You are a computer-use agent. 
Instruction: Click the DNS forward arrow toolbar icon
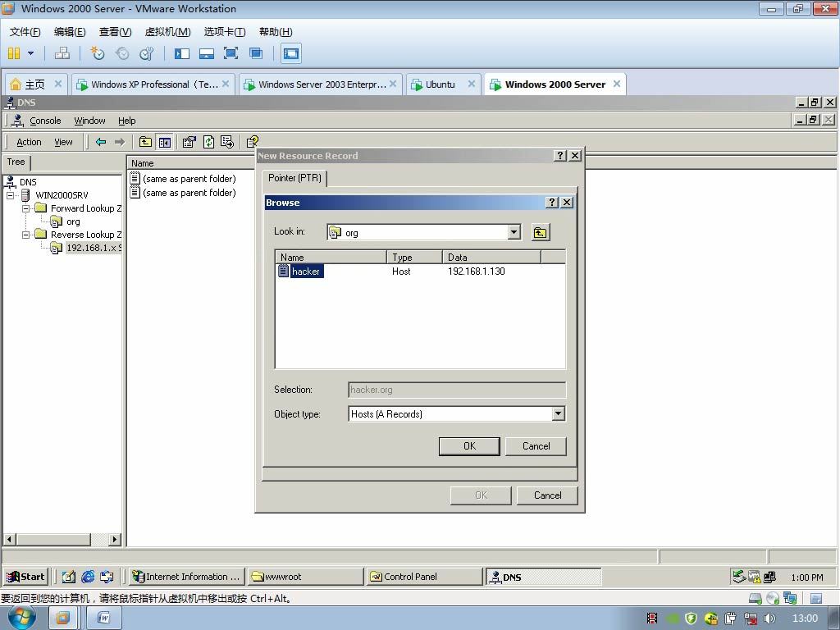[120, 142]
